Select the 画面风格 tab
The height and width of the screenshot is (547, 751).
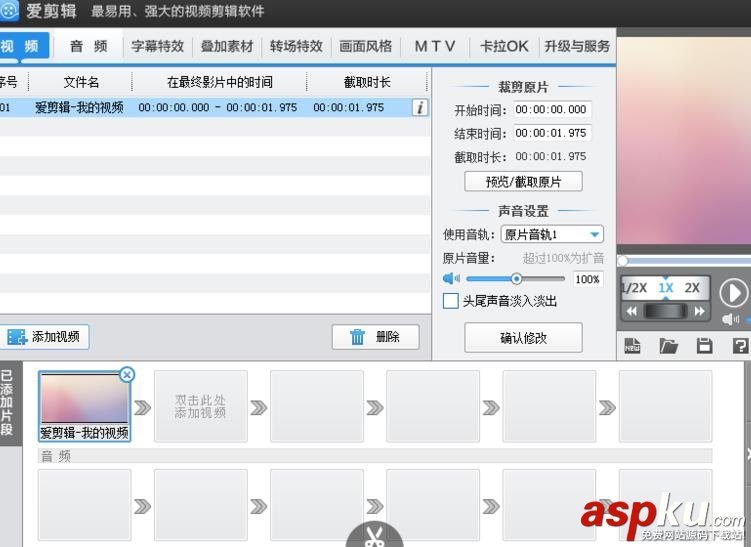pos(365,46)
